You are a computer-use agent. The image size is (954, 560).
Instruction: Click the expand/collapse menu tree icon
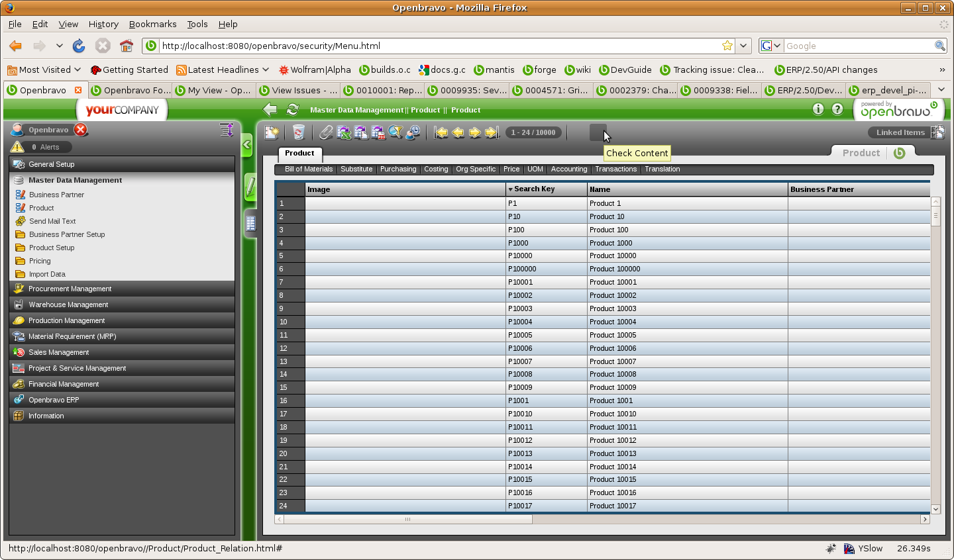[x=227, y=130]
